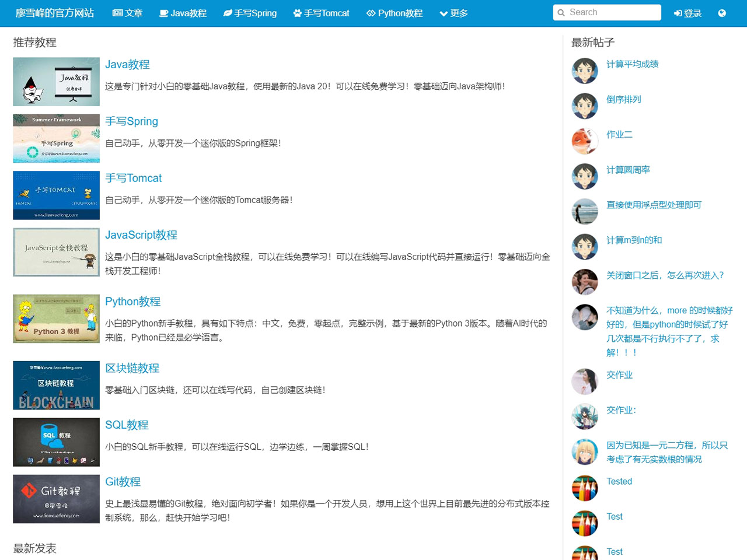The image size is (747, 560).
Task: Click the 登录 login button
Action: click(687, 13)
